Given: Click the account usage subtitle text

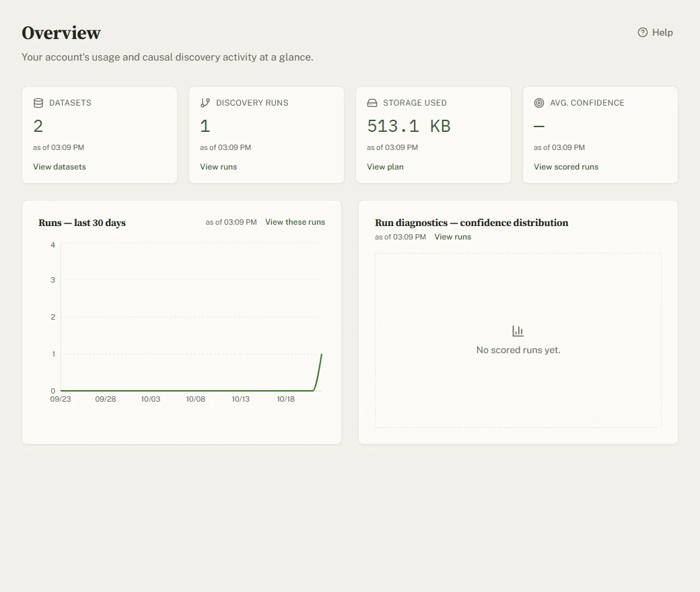Looking at the screenshot, I should (168, 58).
